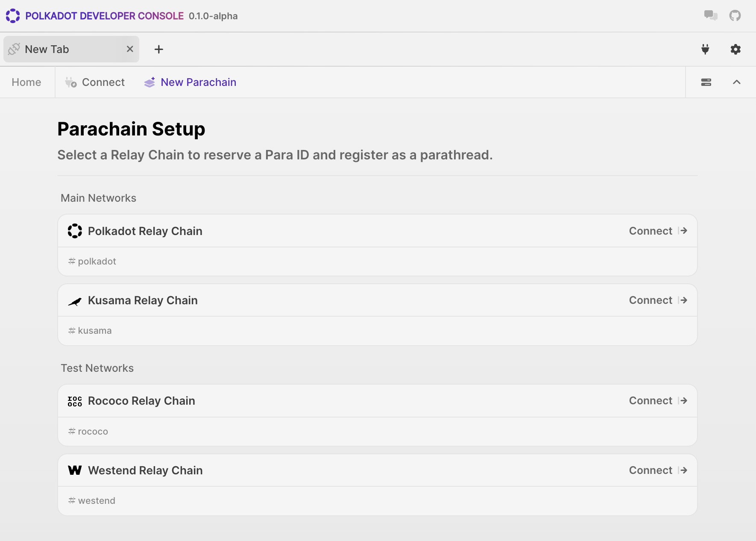The width and height of the screenshot is (756, 541).
Task: Go to the Home menu item
Action: (26, 82)
